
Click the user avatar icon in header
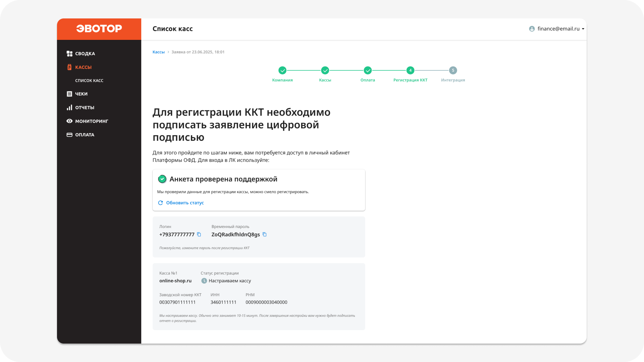[531, 28]
